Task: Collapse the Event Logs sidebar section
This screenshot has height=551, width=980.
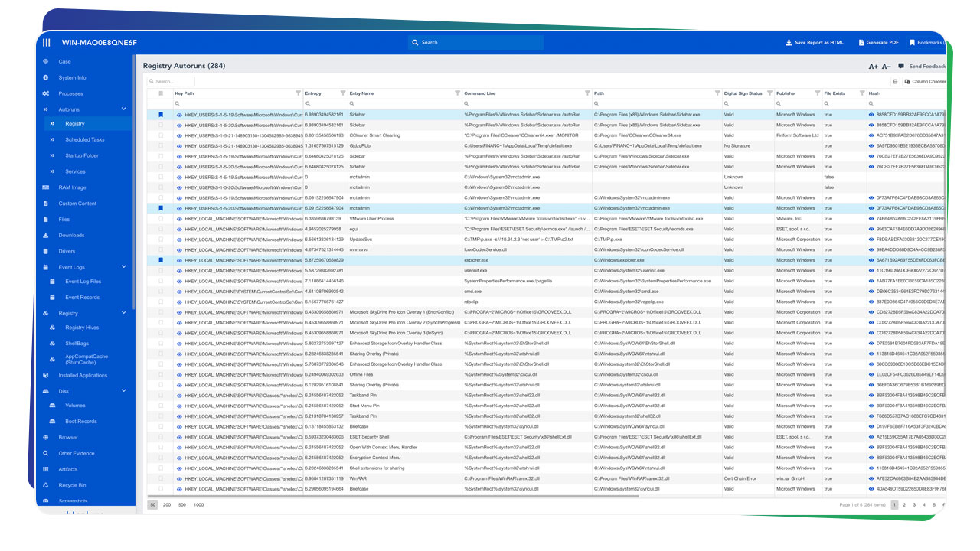Action: coord(124,267)
